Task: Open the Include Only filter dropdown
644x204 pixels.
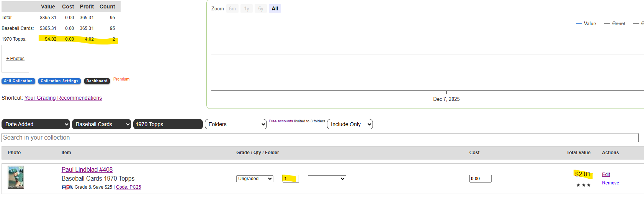Action: (x=350, y=124)
